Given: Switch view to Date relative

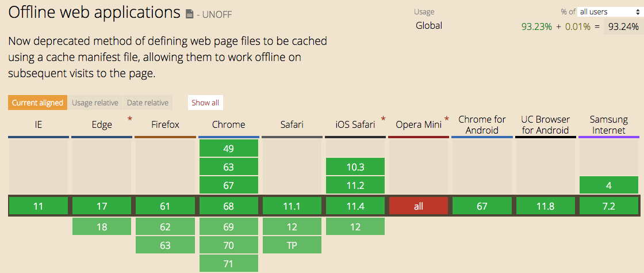Looking at the screenshot, I should (x=147, y=103).
